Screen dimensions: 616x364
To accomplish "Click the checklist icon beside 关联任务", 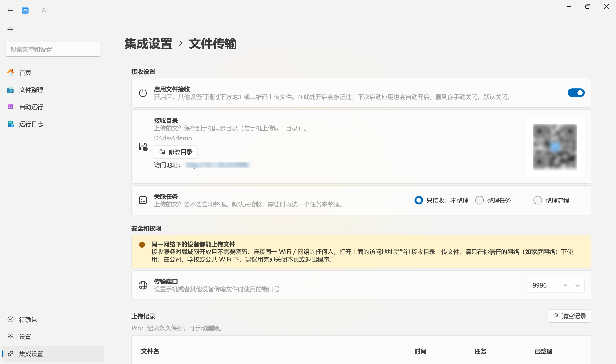I will pyautogui.click(x=143, y=200).
